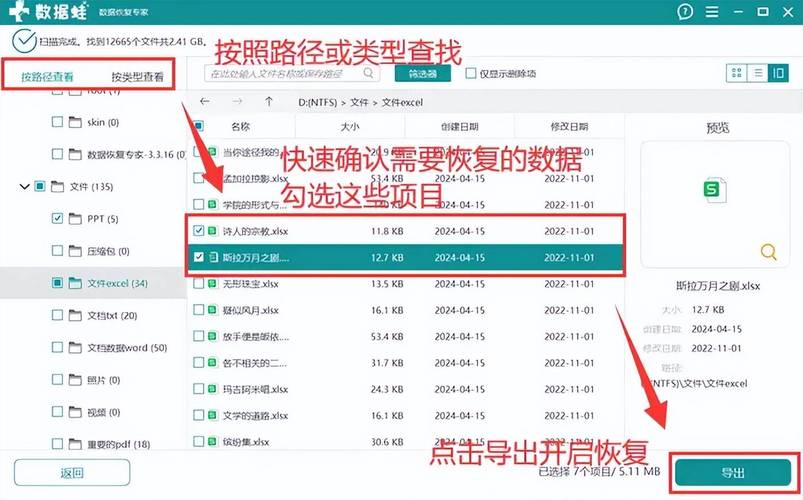803x500 pixels.
Task: Sort by 创建日期 column header
Action: 459,127
